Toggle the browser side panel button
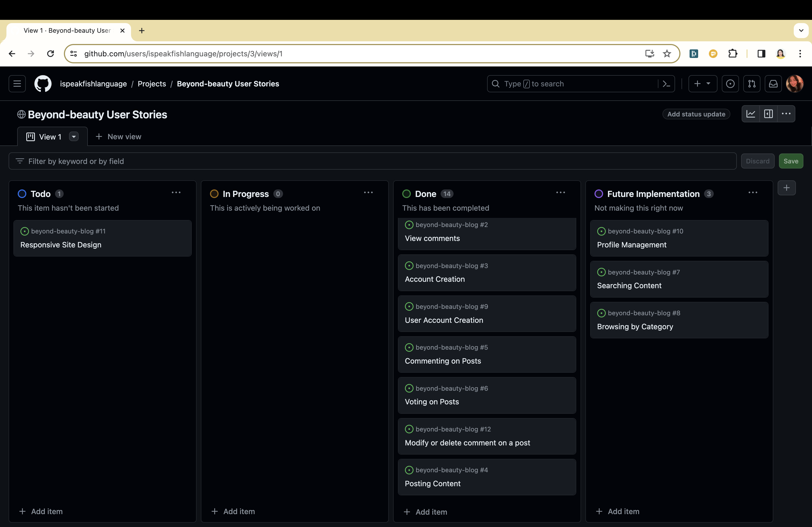This screenshot has width=812, height=527. [x=761, y=53]
